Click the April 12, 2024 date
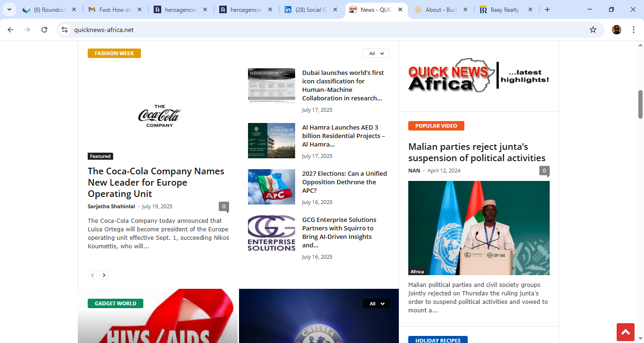 point(444,171)
